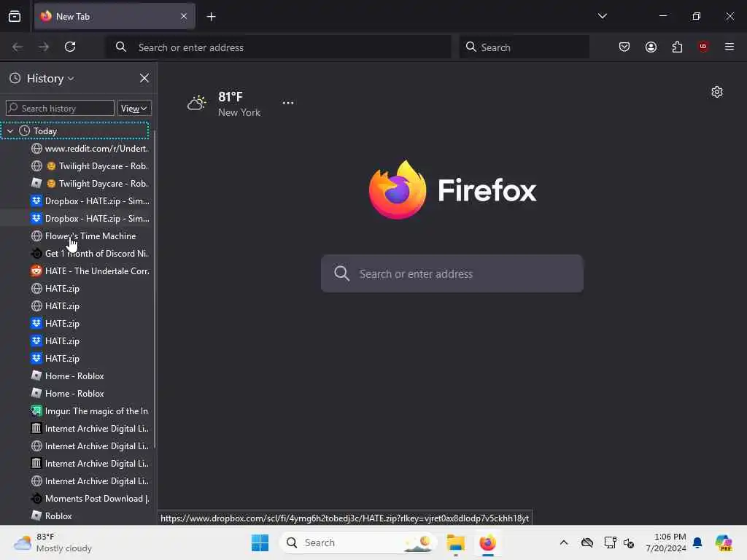Open the application hamburger menu
747x560 pixels.
(x=729, y=47)
